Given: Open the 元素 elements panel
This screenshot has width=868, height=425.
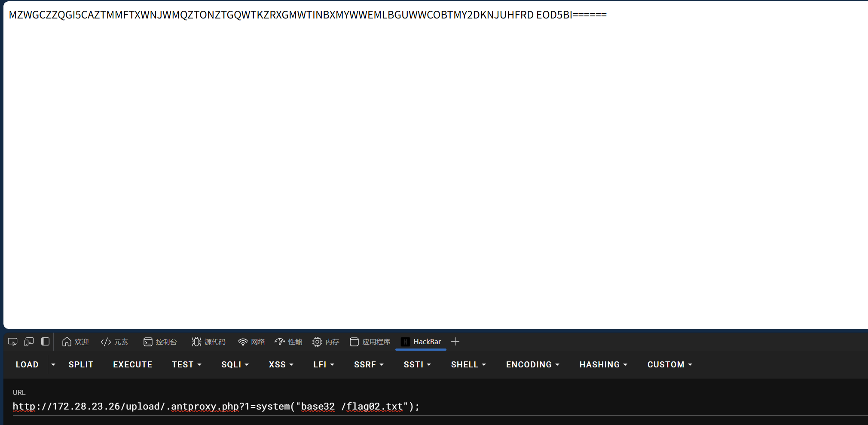Looking at the screenshot, I should click(x=114, y=342).
